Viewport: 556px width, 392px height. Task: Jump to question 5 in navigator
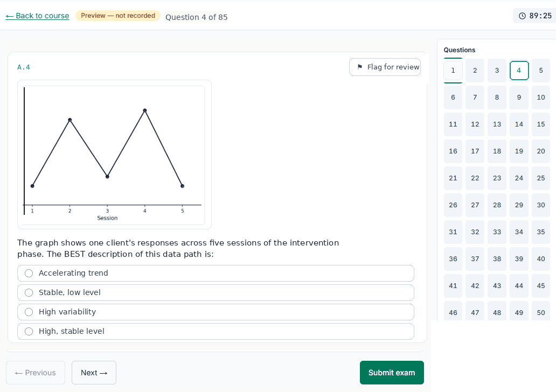tap(541, 71)
